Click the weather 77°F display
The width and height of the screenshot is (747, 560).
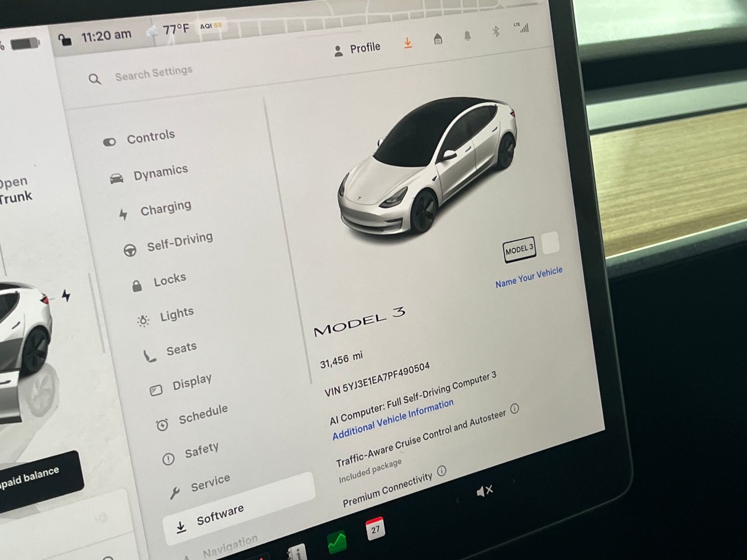[x=169, y=31]
